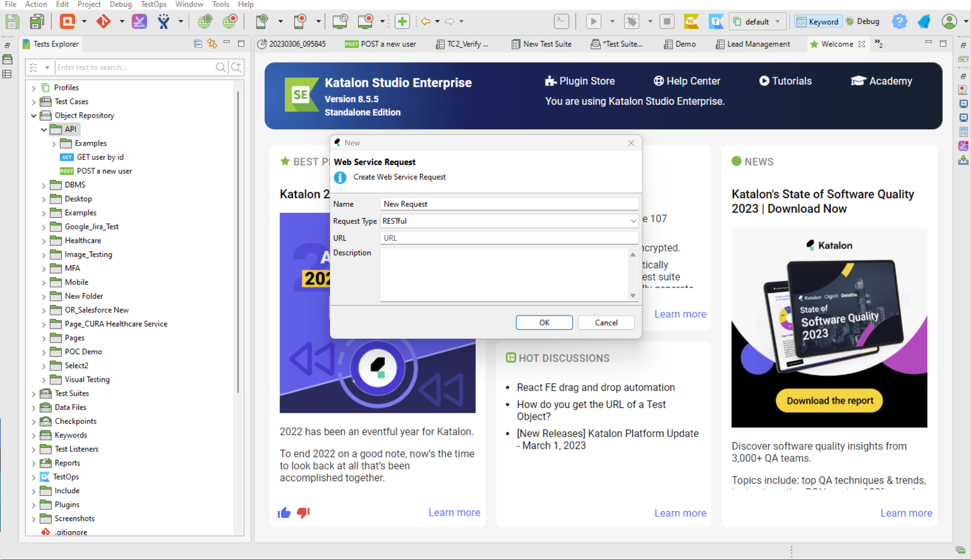Open the Tutorials link
This screenshot has width=971, height=560.
pos(785,81)
